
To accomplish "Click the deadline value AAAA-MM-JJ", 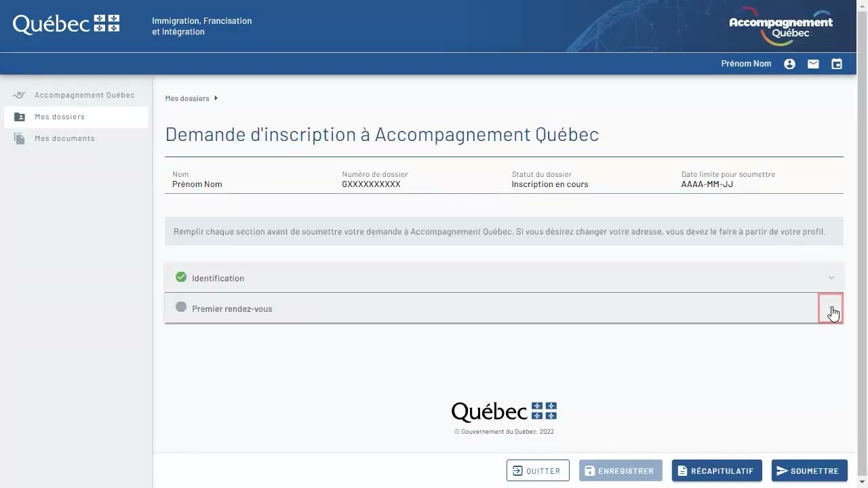I will coord(707,184).
